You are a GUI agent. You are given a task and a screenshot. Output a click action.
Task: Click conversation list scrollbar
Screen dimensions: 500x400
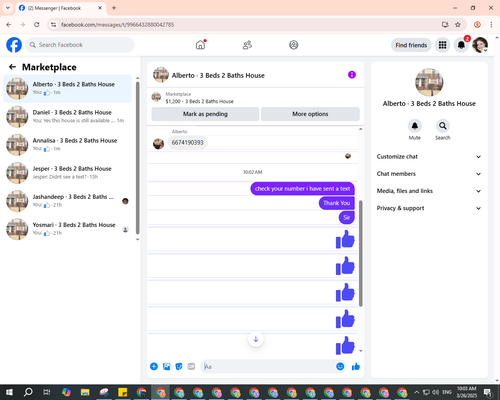137,158
